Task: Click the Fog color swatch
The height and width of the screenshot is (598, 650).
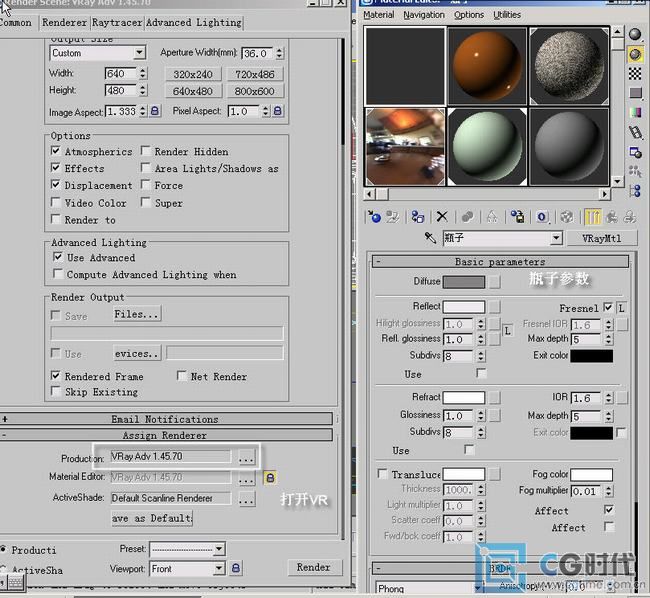Action: [x=591, y=475]
